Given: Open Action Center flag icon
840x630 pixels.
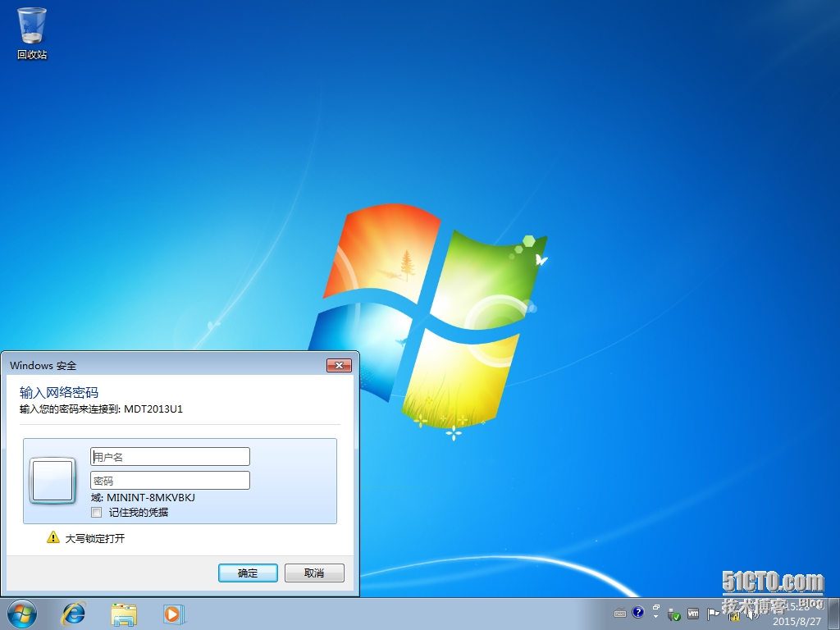Looking at the screenshot, I should point(714,614).
